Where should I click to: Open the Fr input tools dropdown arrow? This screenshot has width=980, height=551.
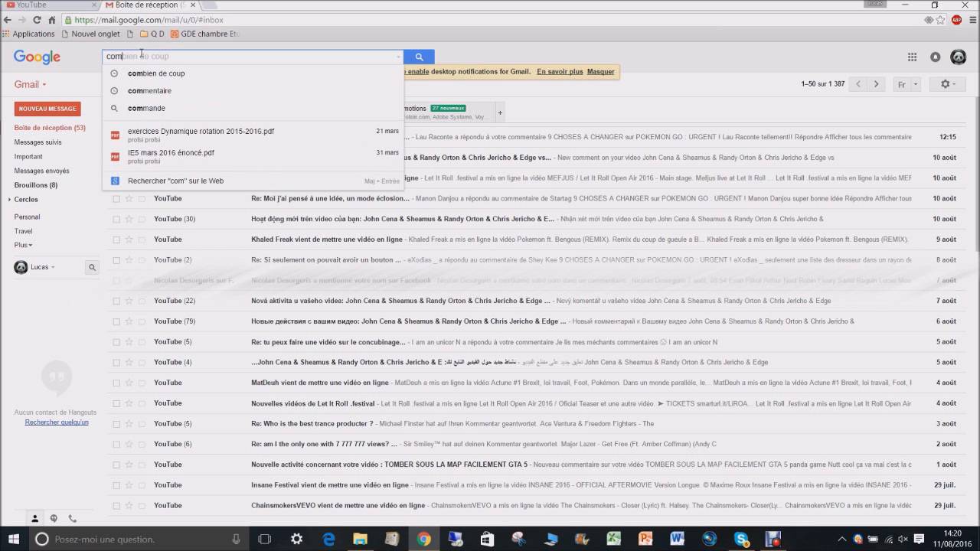(x=916, y=85)
